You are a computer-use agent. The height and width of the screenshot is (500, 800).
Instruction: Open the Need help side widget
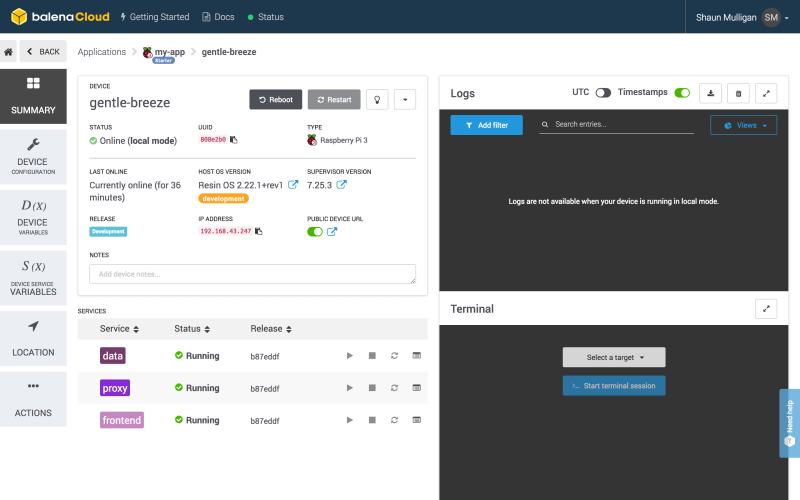click(x=789, y=423)
